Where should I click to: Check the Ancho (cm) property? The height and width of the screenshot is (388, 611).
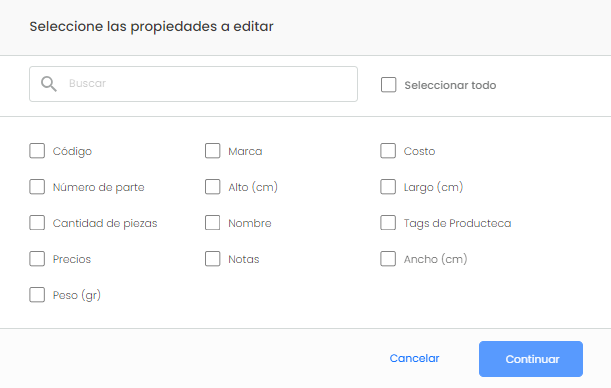point(388,259)
